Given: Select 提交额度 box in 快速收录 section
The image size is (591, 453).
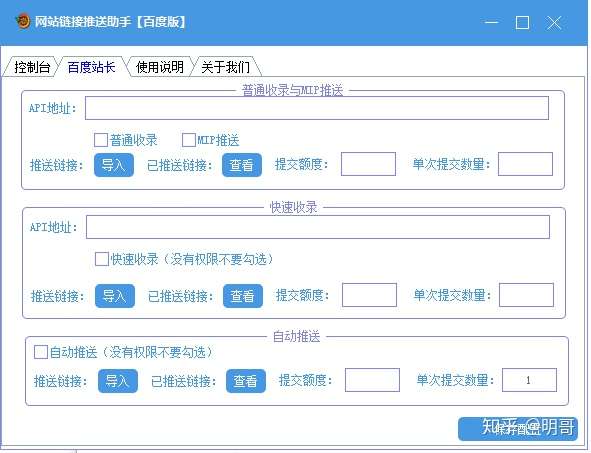Looking at the screenshot, I should tap(369, 295).
